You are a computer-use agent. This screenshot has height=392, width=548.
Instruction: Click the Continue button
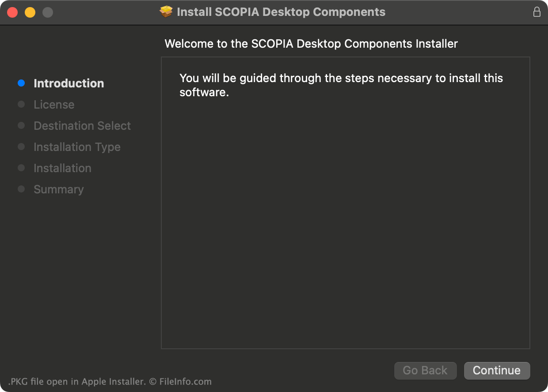point(497,370)
